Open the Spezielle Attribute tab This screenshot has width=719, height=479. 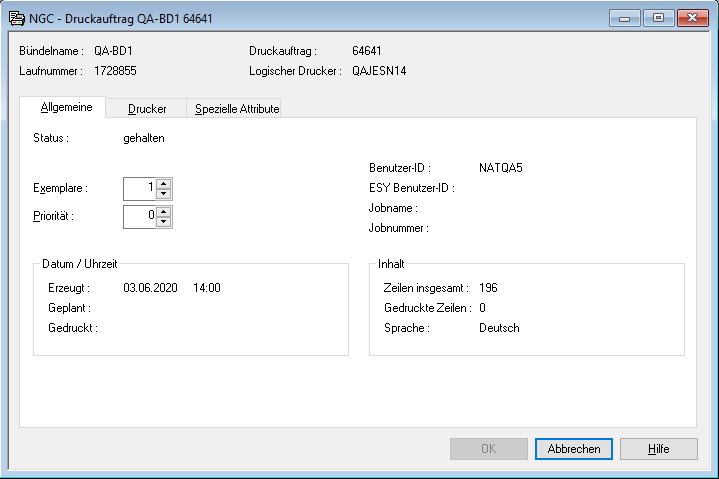tap(237, 108)
